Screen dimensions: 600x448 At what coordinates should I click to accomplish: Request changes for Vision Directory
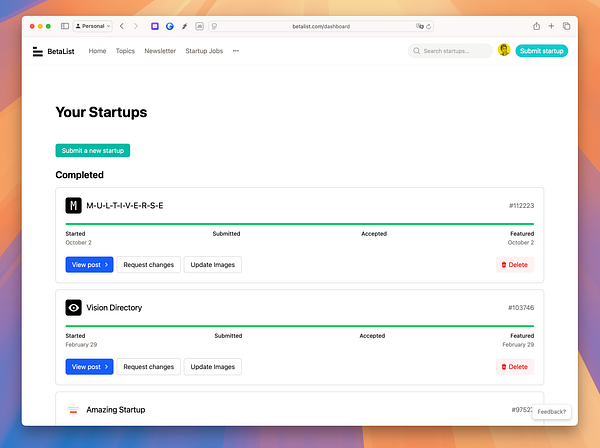[148, 367]
